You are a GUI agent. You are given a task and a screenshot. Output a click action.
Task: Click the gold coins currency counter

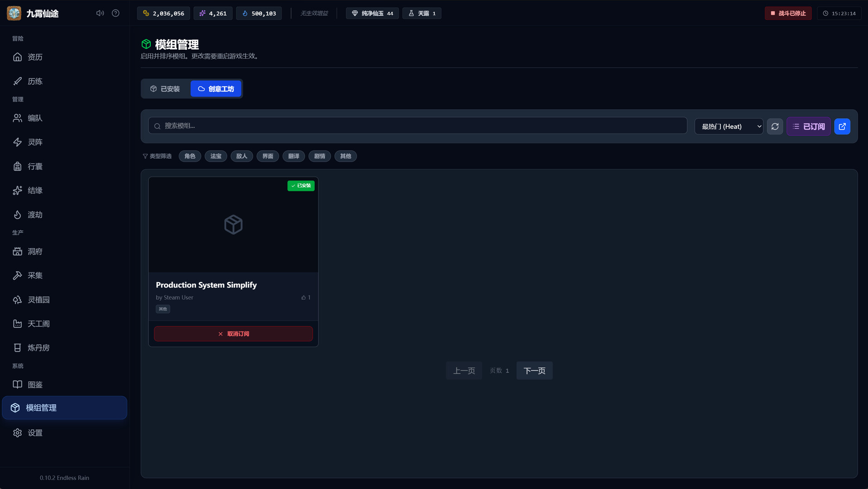coord(164,14)
